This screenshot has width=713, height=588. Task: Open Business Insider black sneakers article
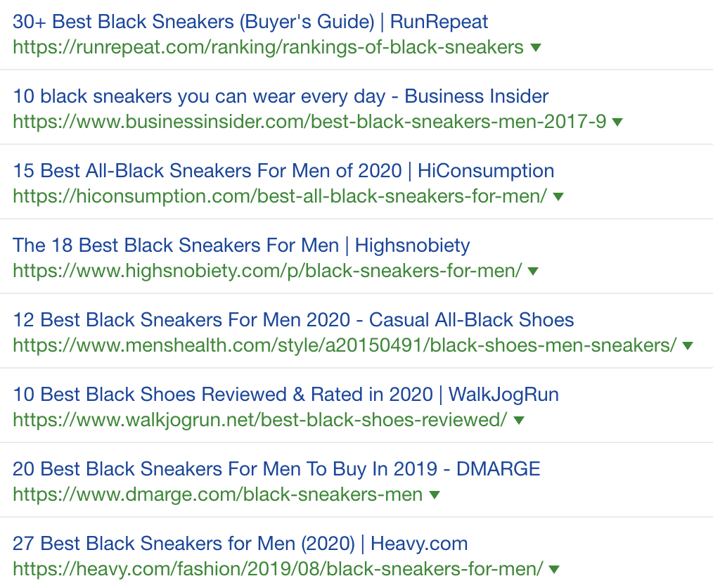[x=281, y=96]
